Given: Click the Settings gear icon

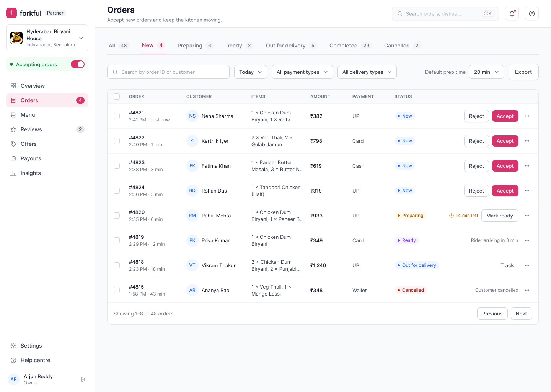Looking at the screenshot, I should click(13, 346).
